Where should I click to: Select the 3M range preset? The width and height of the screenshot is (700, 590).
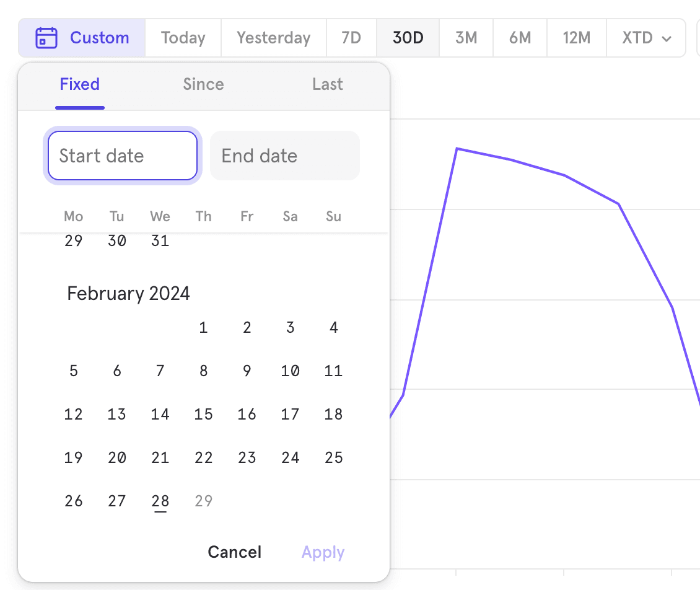pos(465,38)
